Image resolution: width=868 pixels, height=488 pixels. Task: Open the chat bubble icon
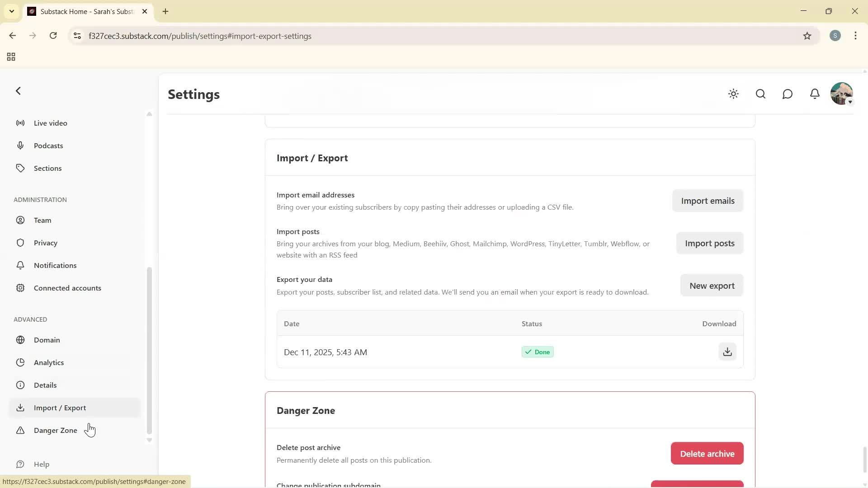point(787,94)
